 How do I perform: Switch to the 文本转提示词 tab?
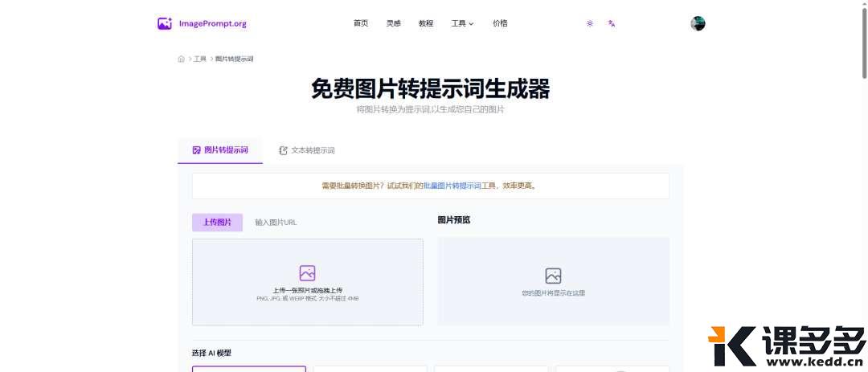(x=307, y=150)
